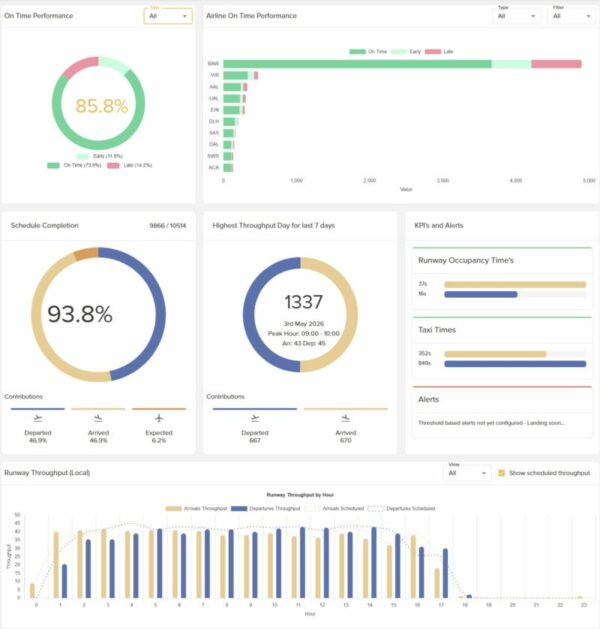
Task: Click the UAL airline bar label
Action: (x=214, y=98)
